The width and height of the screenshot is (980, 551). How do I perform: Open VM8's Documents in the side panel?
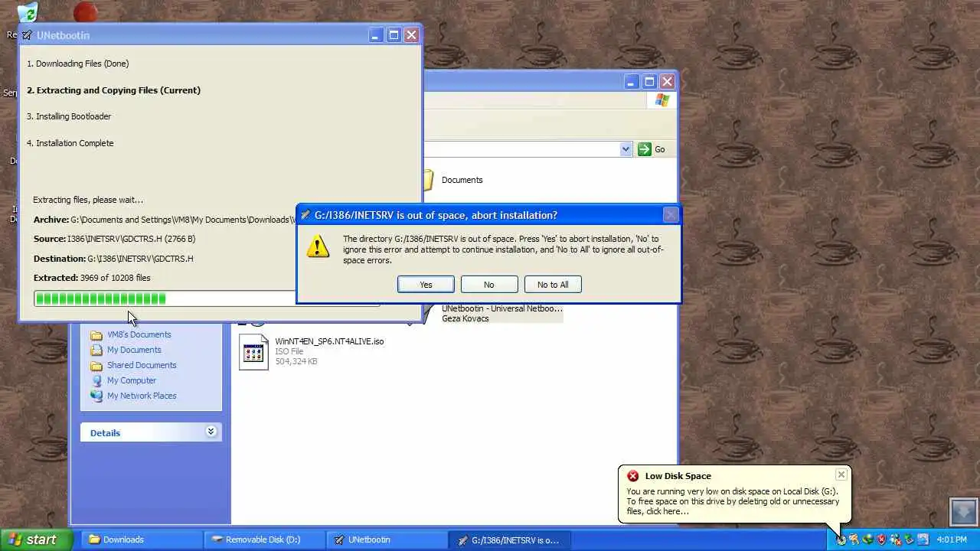point(139,334)
